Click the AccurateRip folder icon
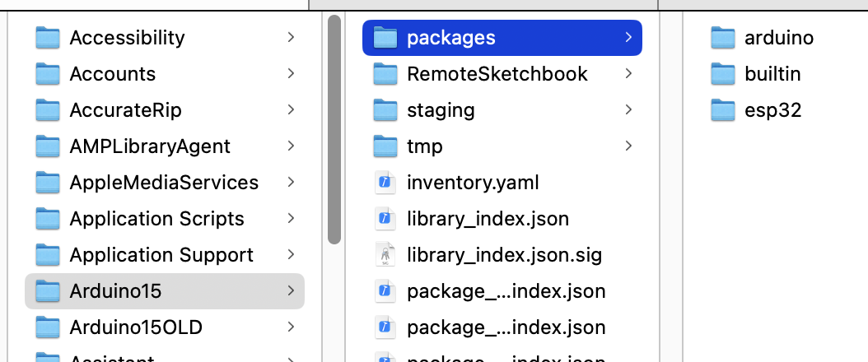This screenshot has width=868, height=362. pos(49,110)
